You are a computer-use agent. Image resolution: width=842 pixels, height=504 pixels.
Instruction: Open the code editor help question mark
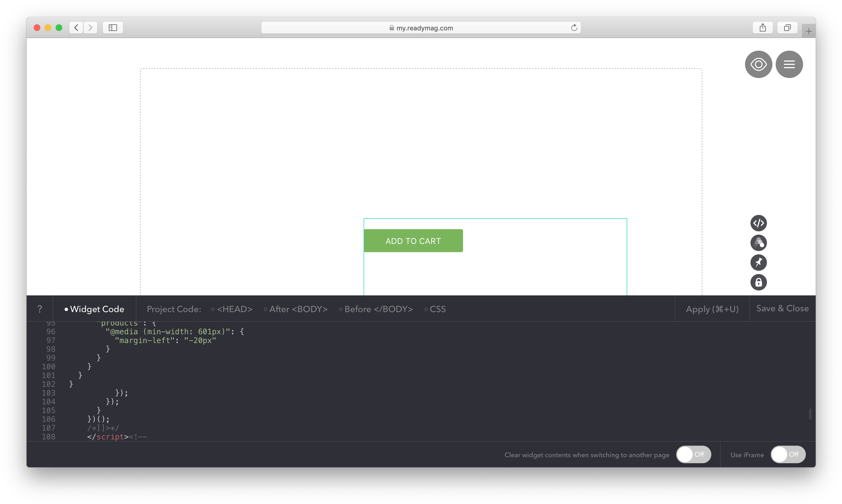[x=40, y=309]
